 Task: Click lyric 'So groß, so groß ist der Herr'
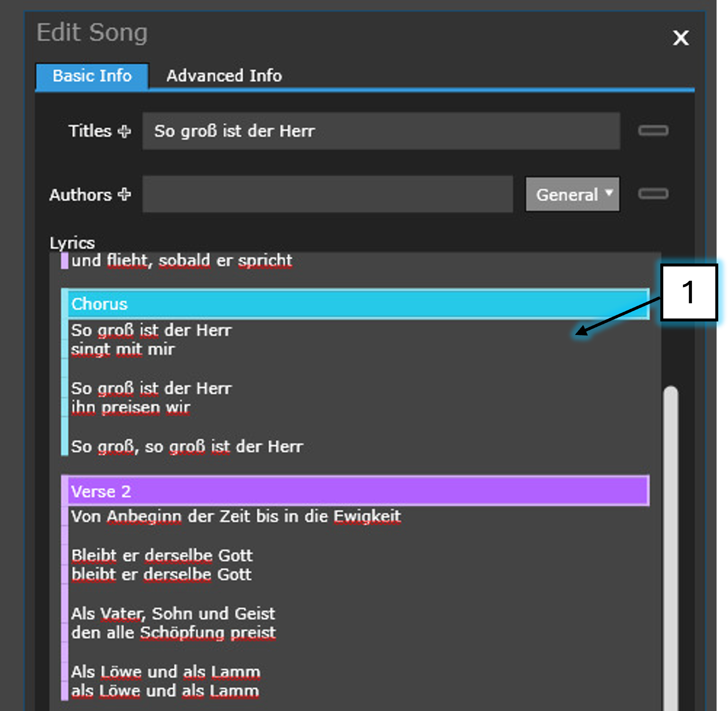(x=187, y=447)
